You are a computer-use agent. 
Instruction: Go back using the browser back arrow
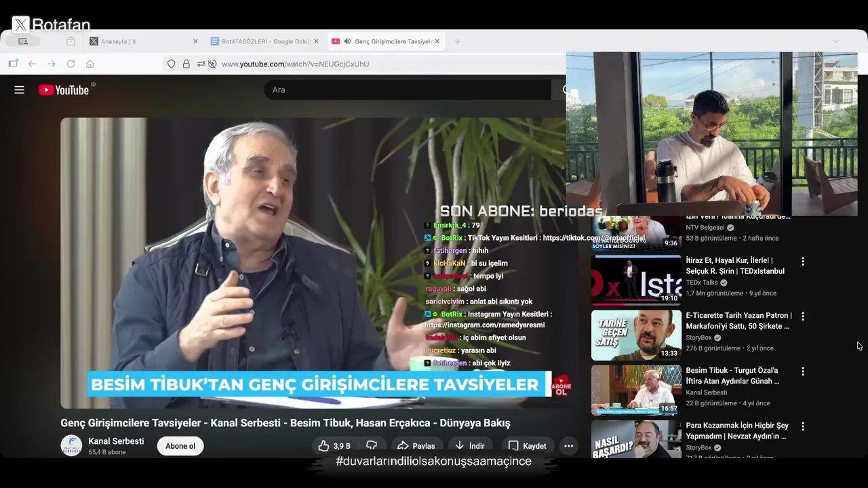(32, 64)
